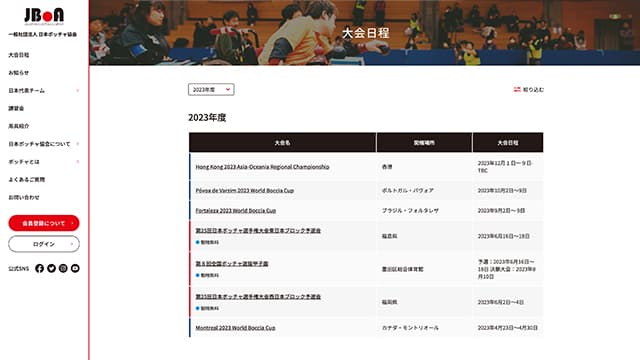640x360 pixels.
Task: Open the ボッチャとは menu item
Action: (24, 162)
